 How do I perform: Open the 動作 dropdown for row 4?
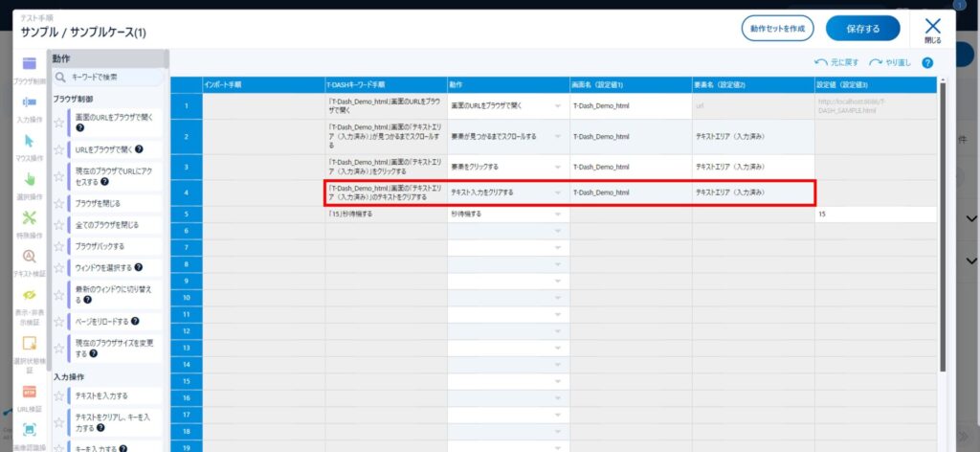pos(557,192)
